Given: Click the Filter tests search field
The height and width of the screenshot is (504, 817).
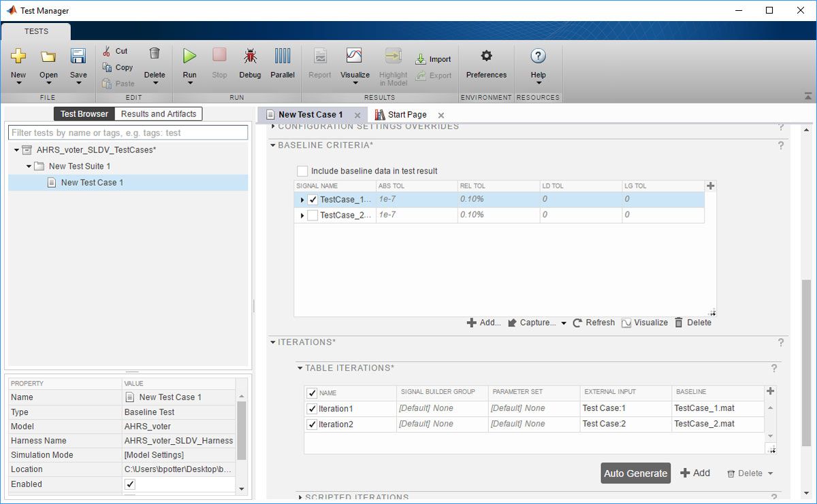Looking at the screenshot, I should click(128, 133).
